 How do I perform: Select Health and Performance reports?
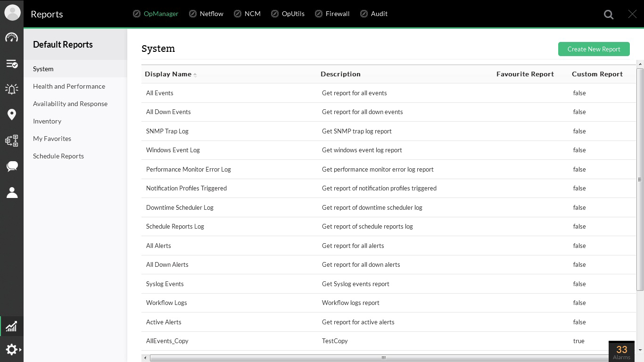pyautogui.click(x=69, y=86)
